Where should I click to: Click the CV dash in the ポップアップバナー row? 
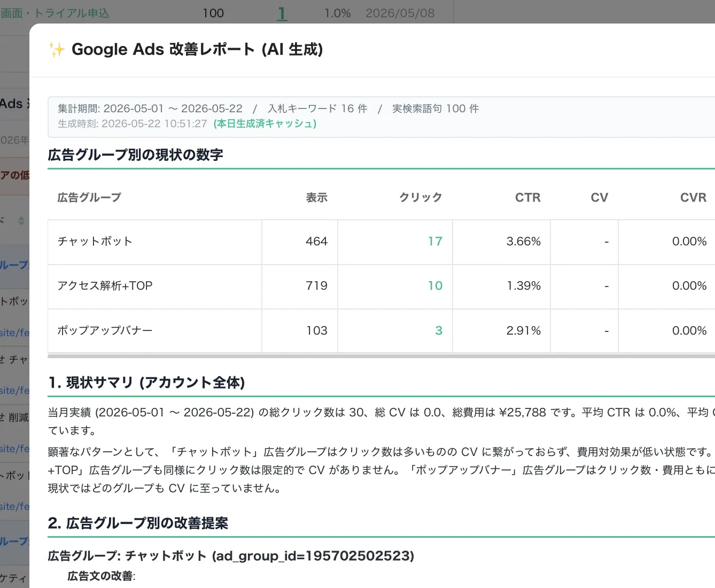pos(607,331)
